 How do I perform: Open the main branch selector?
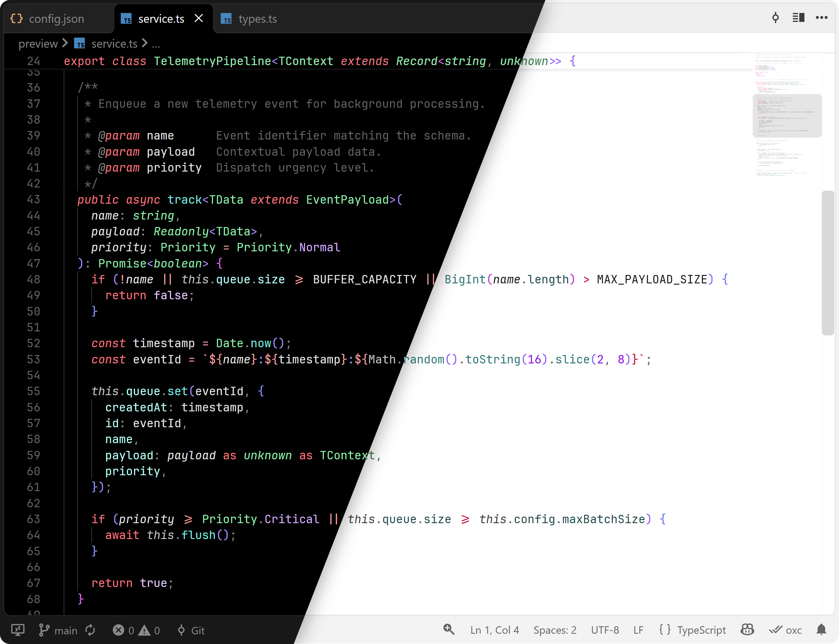pyautogui.click(x=58, y=630)
